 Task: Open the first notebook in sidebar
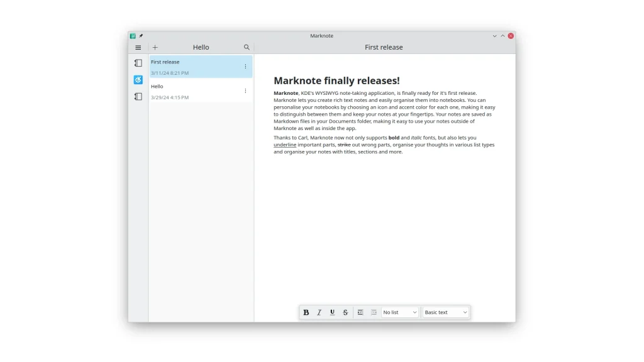pos(138,63)
